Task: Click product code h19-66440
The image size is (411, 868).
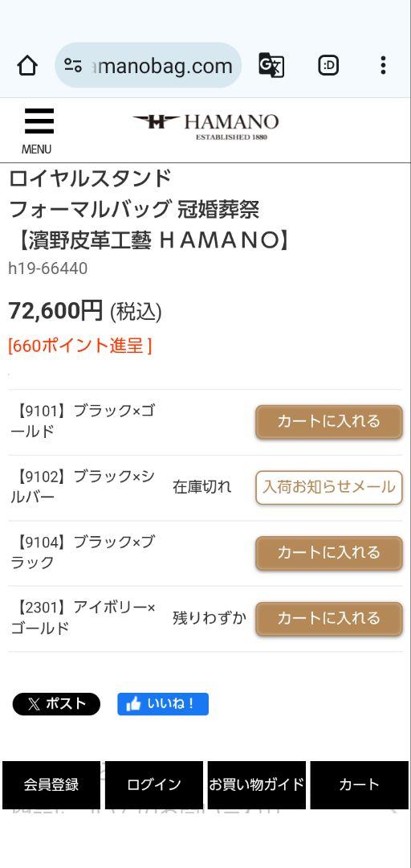Action: point(48,269)
